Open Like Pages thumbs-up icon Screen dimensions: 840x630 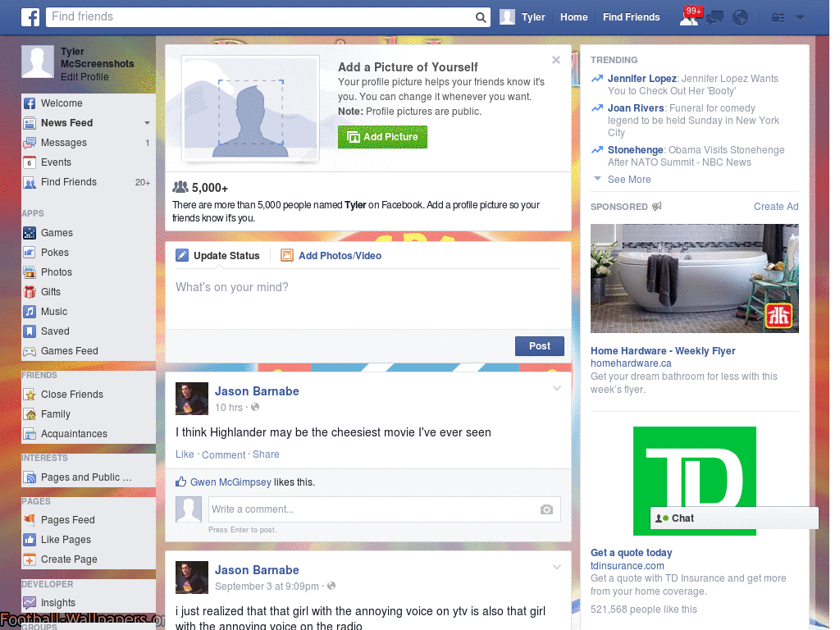point(30,540)
